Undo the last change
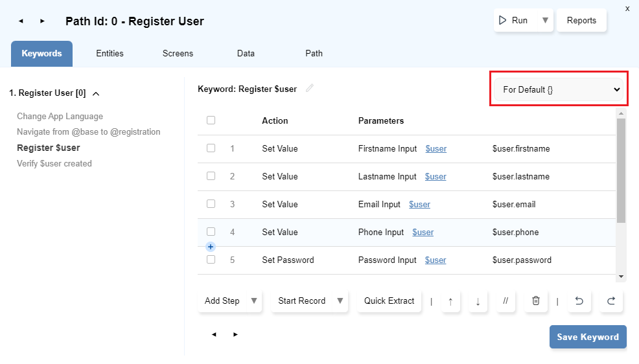639x364 pixels. click(579, 301)
